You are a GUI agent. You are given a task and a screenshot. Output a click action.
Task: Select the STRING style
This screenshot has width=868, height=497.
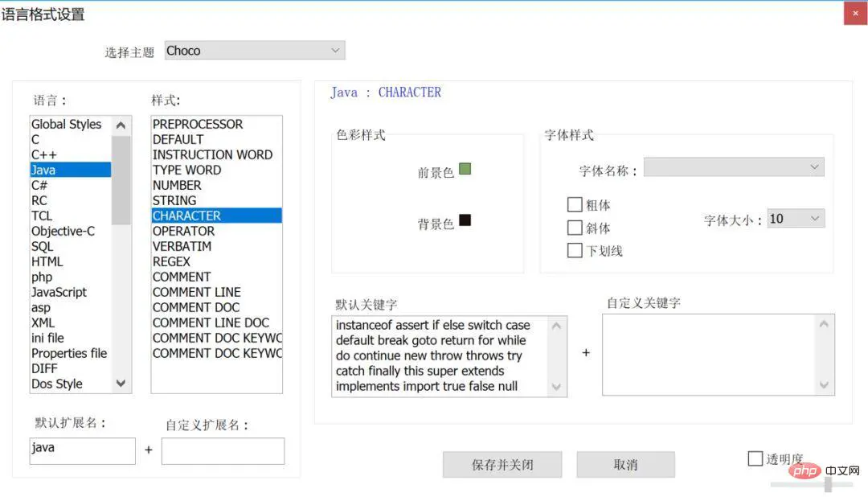(174, 200)
